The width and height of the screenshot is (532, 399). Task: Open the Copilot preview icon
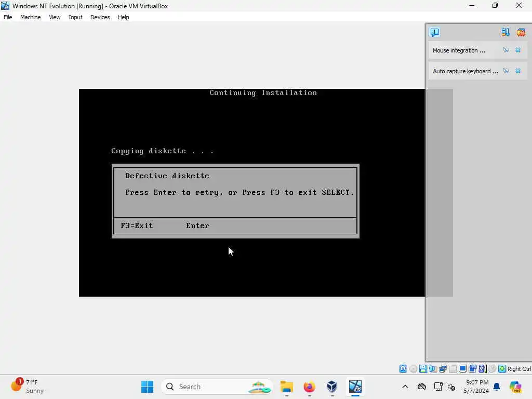(x=515, y=387)
